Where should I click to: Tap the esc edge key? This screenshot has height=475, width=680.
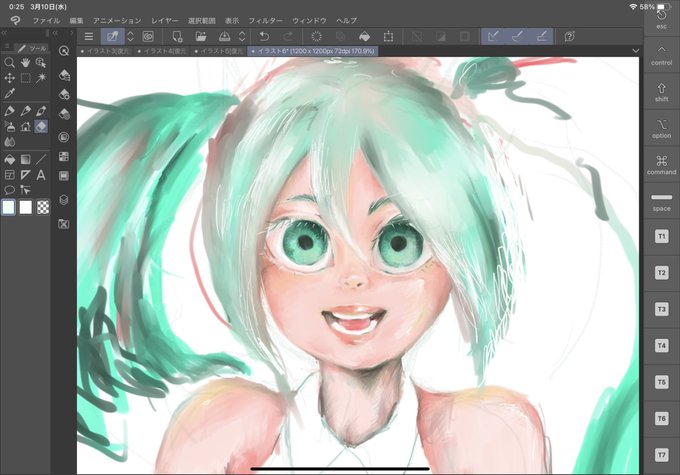(x=661, y=20)
